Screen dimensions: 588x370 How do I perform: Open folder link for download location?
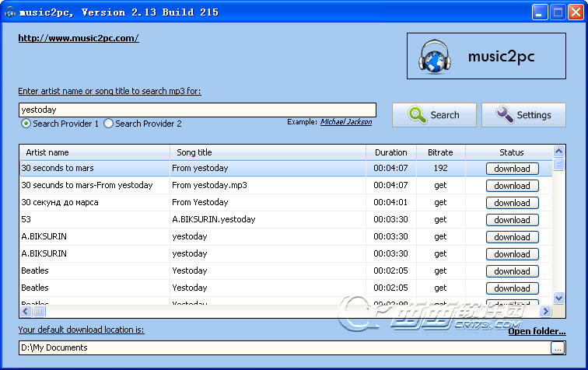pyautogui.click(x=537, y=332)
